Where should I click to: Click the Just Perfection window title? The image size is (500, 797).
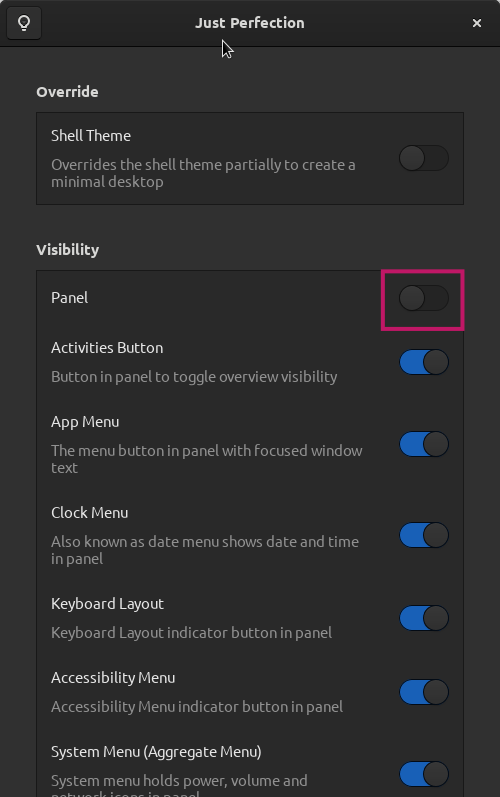point(250,23)
